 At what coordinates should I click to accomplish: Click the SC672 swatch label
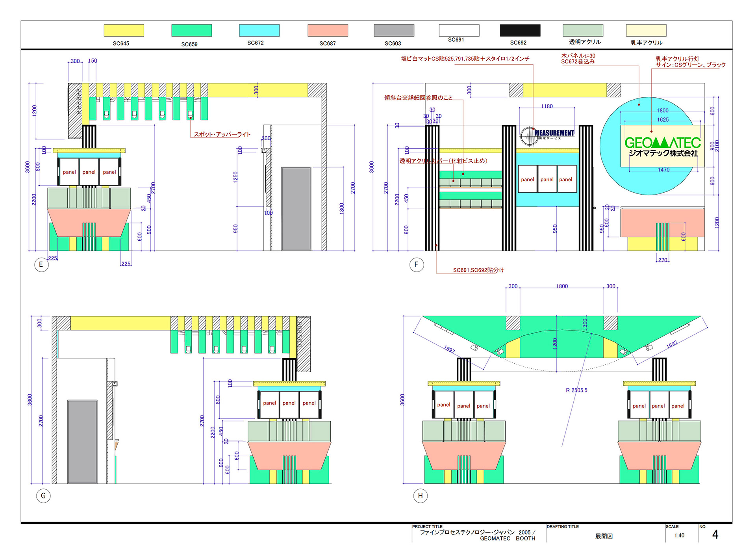tap(256, 43)
